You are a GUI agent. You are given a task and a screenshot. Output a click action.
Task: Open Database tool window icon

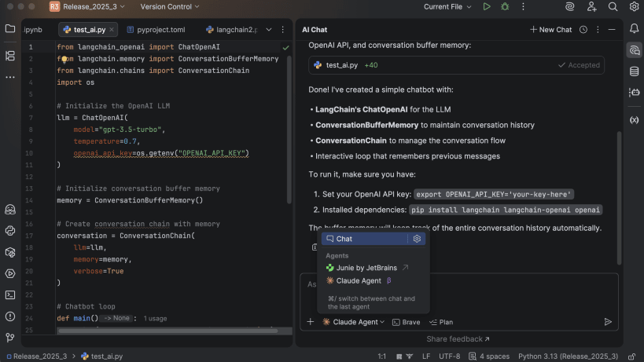point(634,71)
